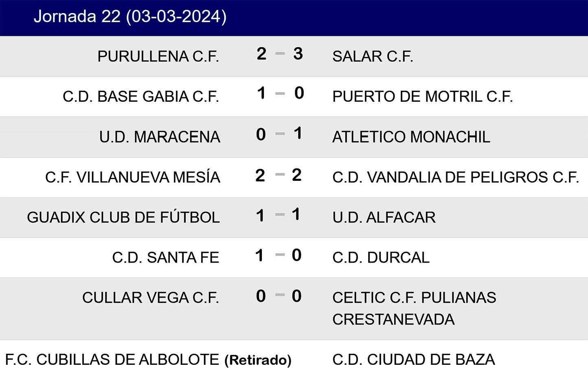Click the Villanueva Mesía vs Vandalia 2-2 score

tap(279, 175)
